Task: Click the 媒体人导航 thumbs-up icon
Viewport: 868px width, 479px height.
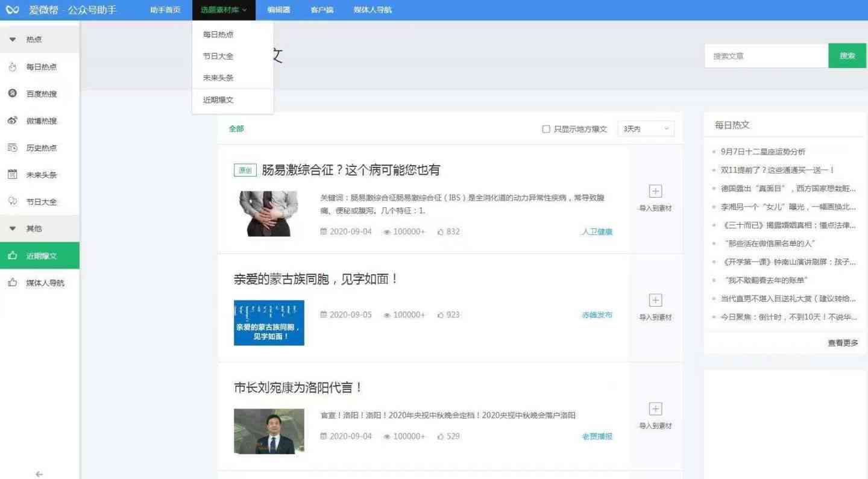Action: (x=12, y=283)
